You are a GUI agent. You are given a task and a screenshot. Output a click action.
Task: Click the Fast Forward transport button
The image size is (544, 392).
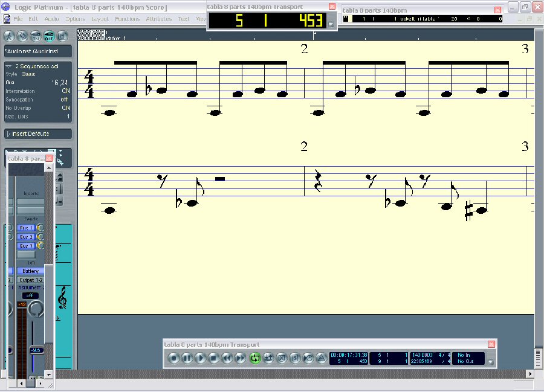pyautogui.click(x=241, y=358)
